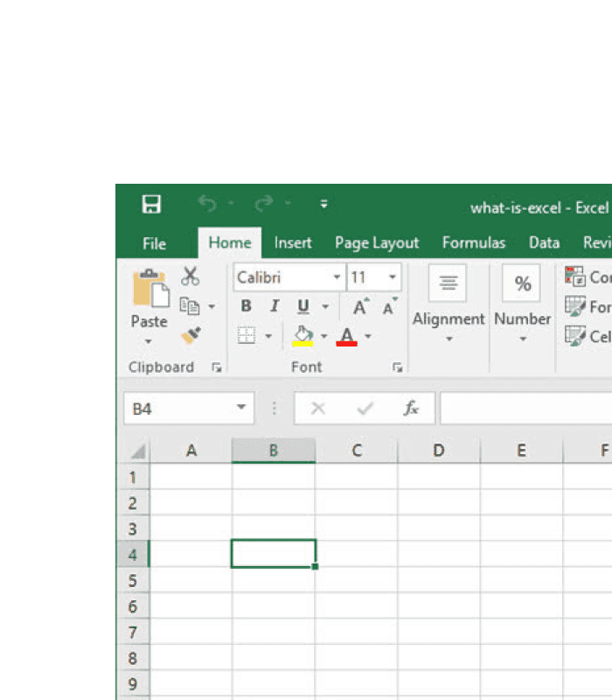612x700 pixels.
Task: Click the Increase Font Size icon
Action: point(360,306)
